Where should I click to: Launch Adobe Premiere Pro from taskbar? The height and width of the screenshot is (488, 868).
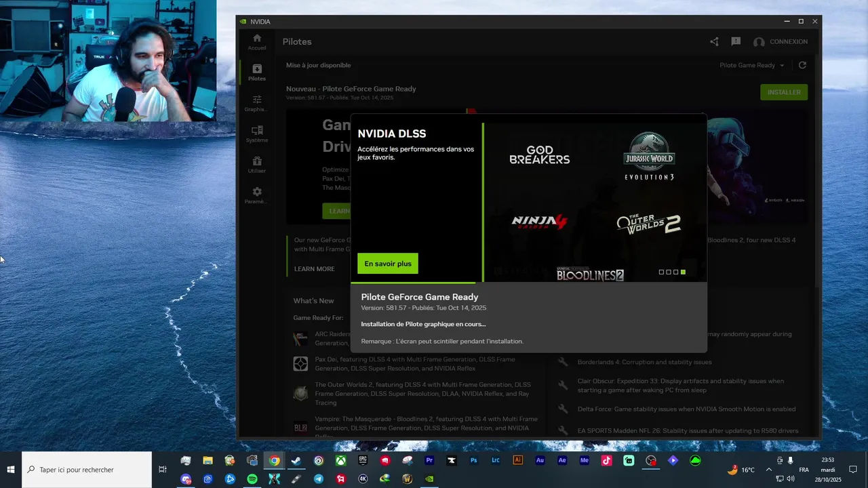coord(429,461)
